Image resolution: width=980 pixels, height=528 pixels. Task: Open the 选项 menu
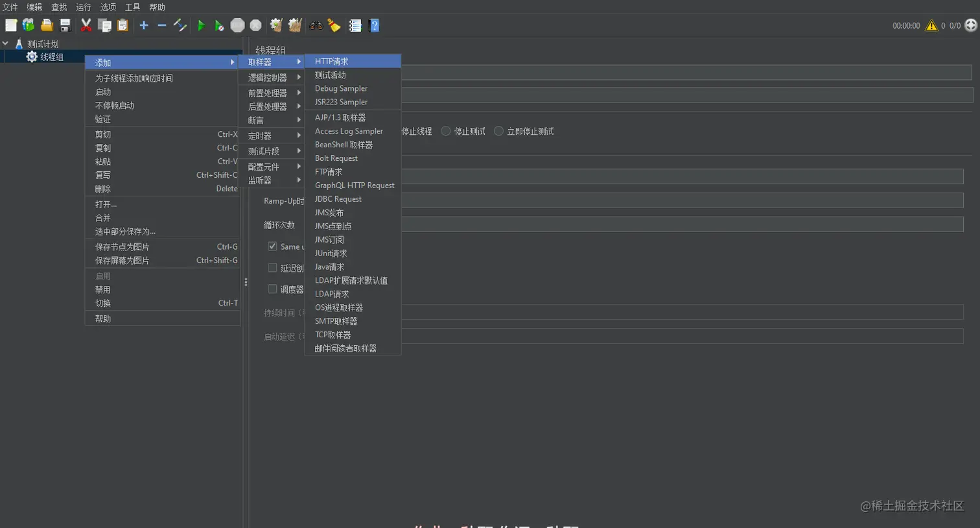click(108, 7)
